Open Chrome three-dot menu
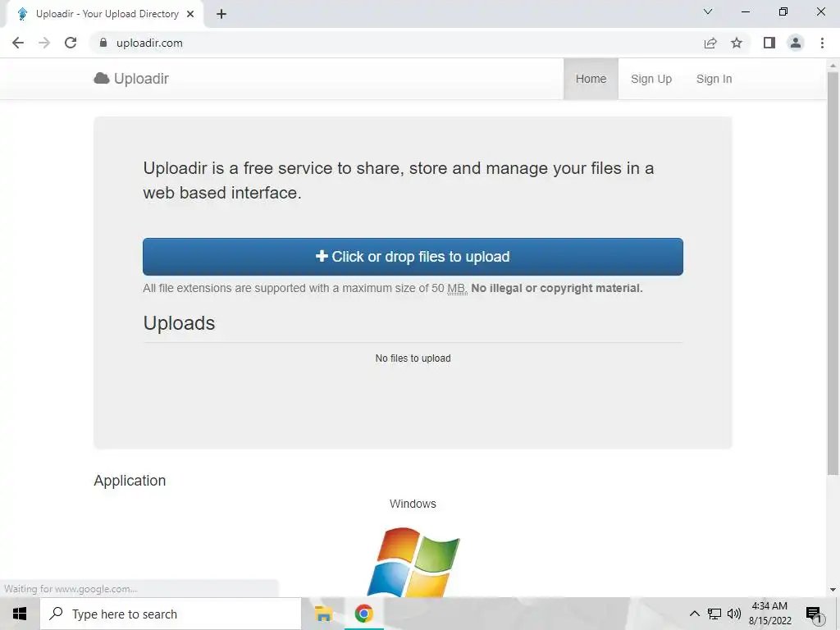Image resolution: width=840 pixels, height=630 pixels. 822,43
